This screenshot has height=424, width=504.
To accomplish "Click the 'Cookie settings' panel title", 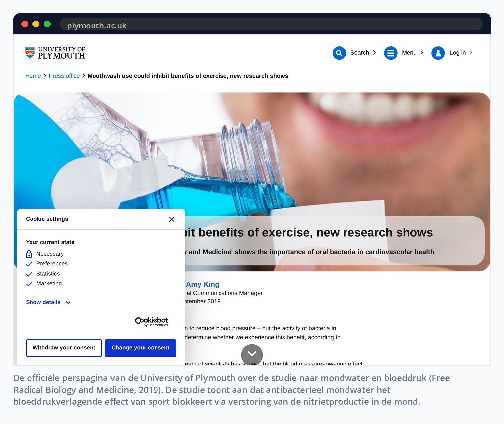I will (47, 219).
